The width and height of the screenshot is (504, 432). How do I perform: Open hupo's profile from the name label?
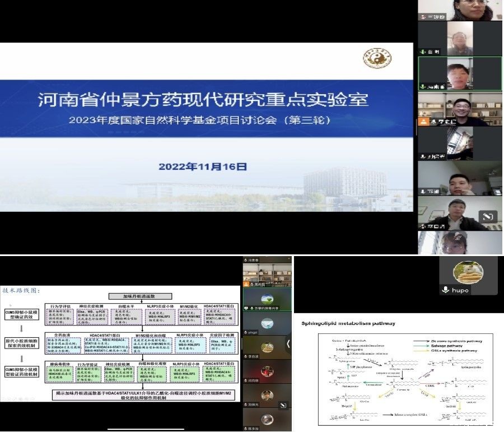(x=460, y=290)
